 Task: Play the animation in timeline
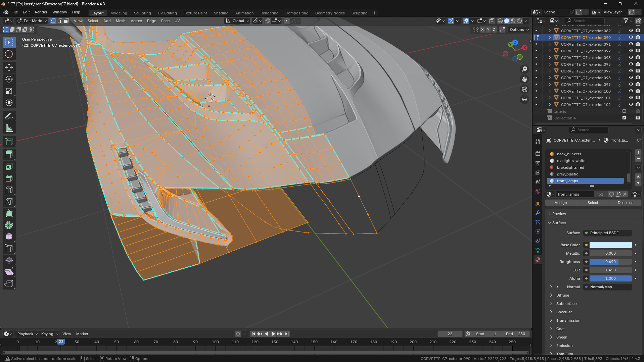click(x=273, y=334)
